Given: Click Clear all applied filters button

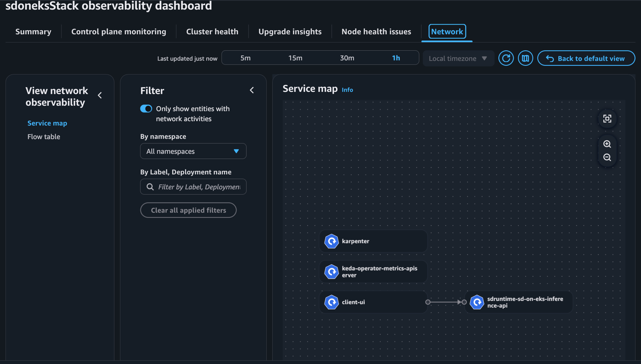Looking at the screenshot, I should (x=188, y=210).
